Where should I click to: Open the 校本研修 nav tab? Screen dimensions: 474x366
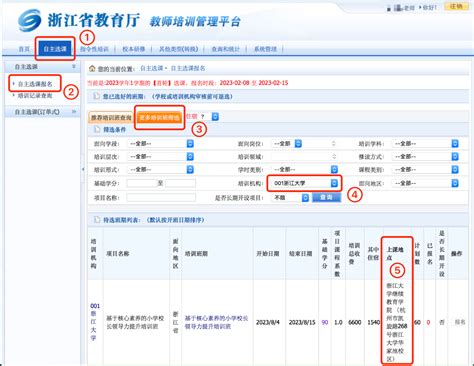(x=134, y=49)
